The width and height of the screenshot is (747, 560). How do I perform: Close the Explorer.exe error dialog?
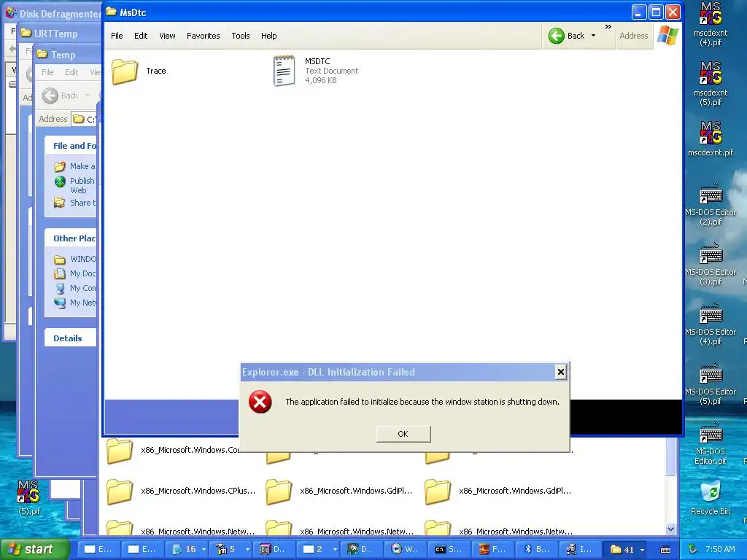point(561,372)
